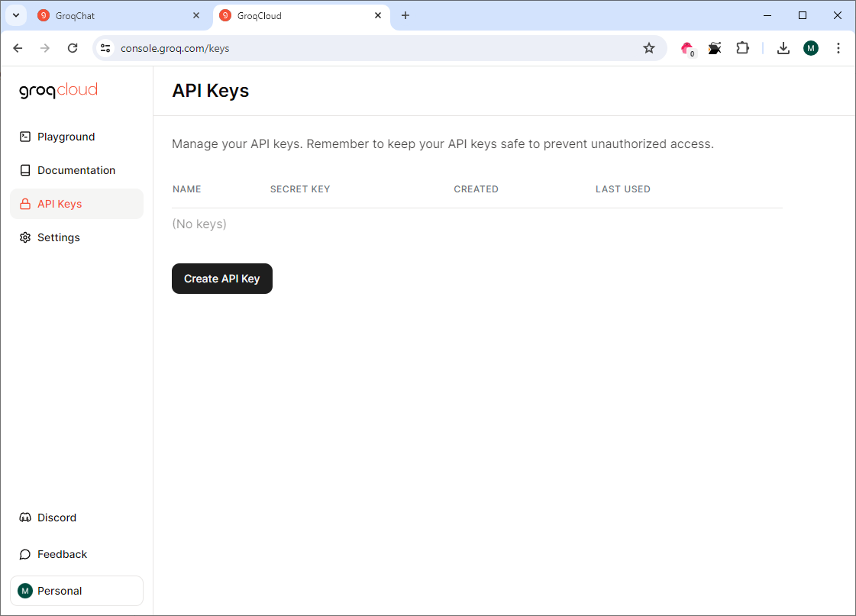Open the dark bird extension icon
Screen dimensions: 856x616
715,49
